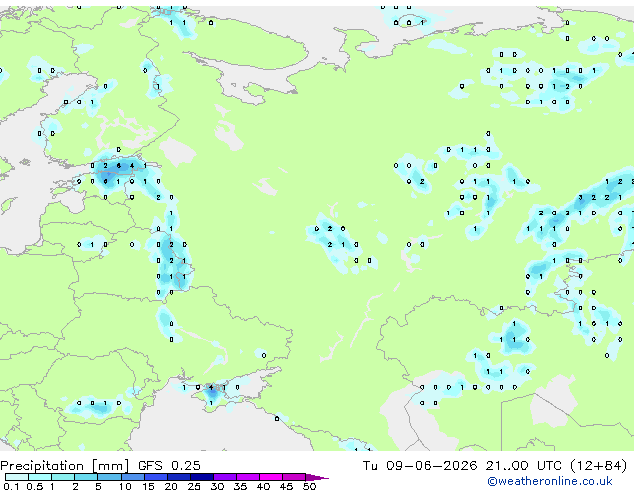Screen dimensions: 634x490
Task: Click the 'Tu 09-06-2026' date text
Action: click(420, 465)
